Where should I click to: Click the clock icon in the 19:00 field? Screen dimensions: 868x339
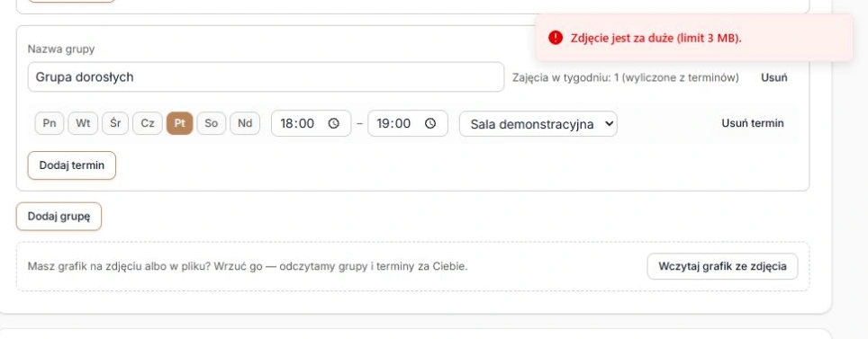coord(430,123)
